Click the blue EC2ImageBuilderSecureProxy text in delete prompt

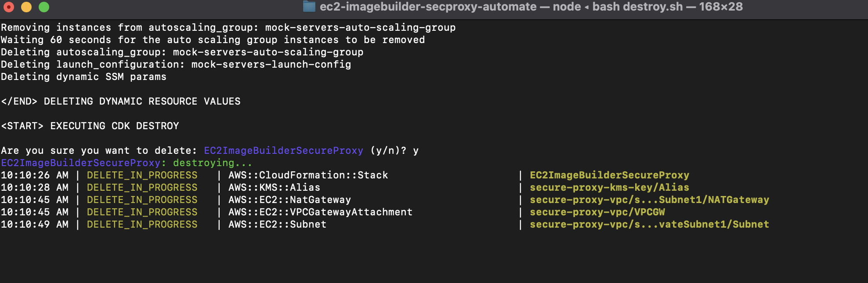point(283,151)
